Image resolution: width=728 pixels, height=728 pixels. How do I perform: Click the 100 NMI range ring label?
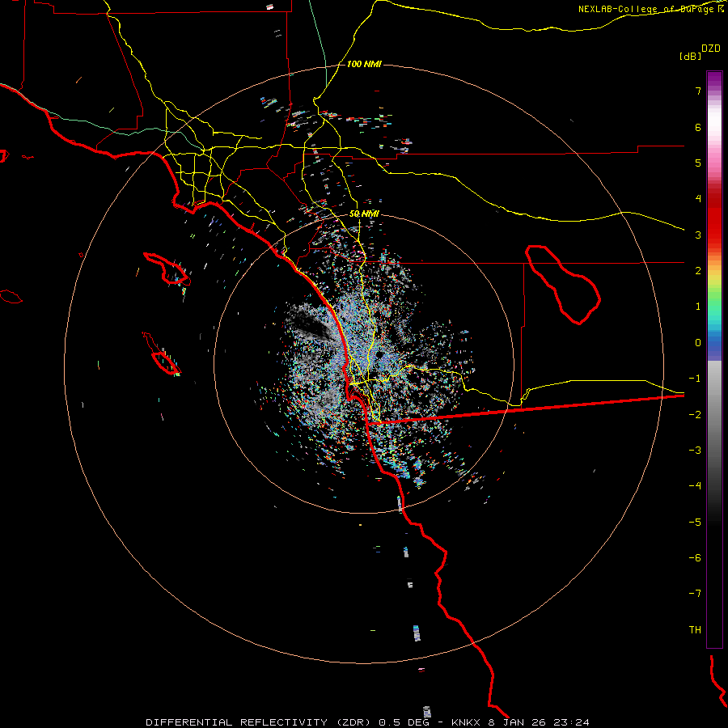coord(364,64)
